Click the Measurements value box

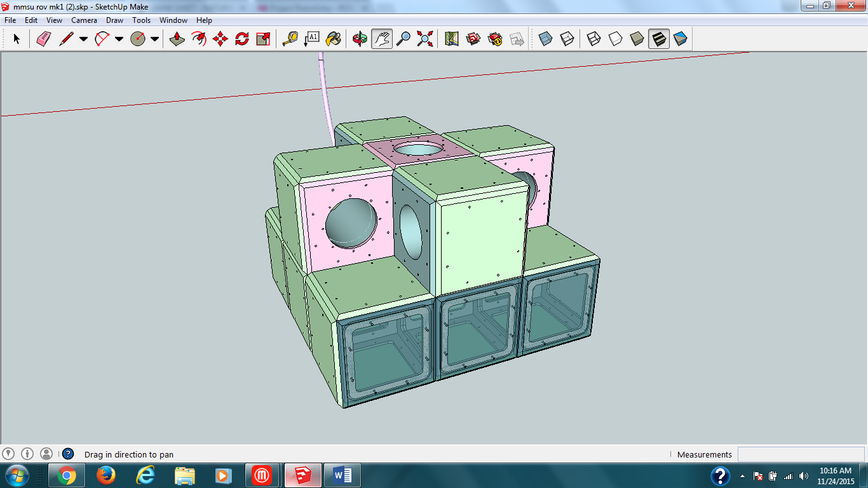(x=800, y=454)
